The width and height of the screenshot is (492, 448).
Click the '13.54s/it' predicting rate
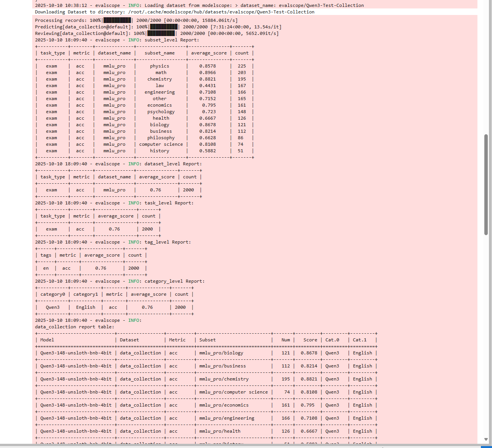coord(268,27)
